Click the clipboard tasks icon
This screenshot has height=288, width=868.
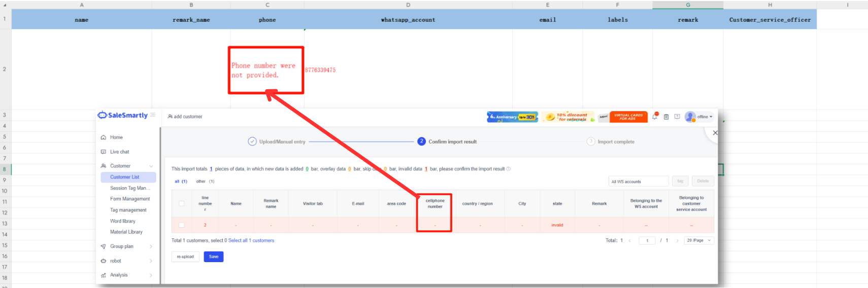coord(666,117)
